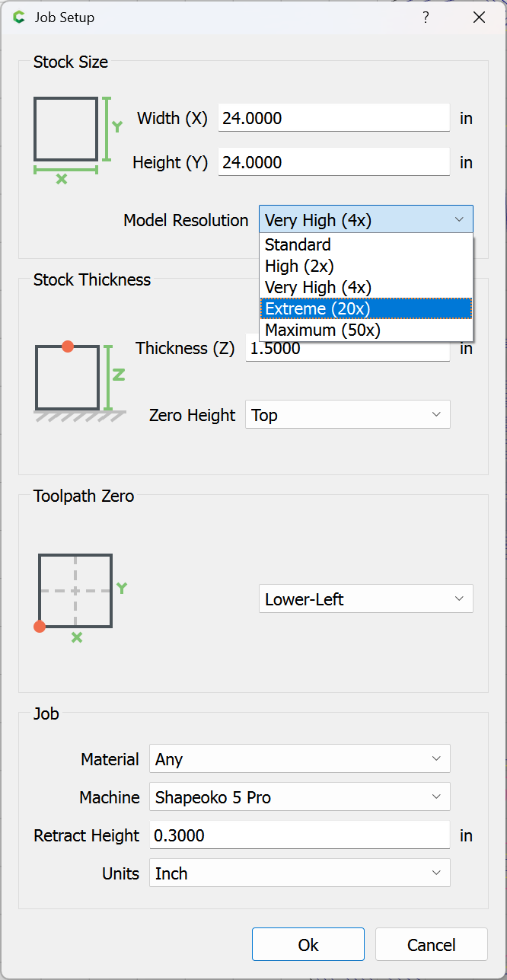
Task: Click the Width (X) input field
Action: [333, 118]
